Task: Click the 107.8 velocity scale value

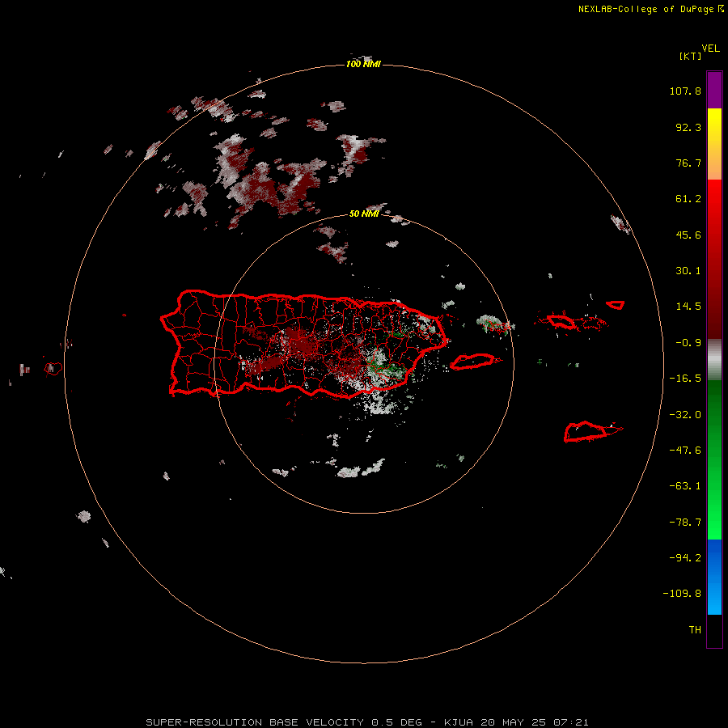Action: (685, 91)
